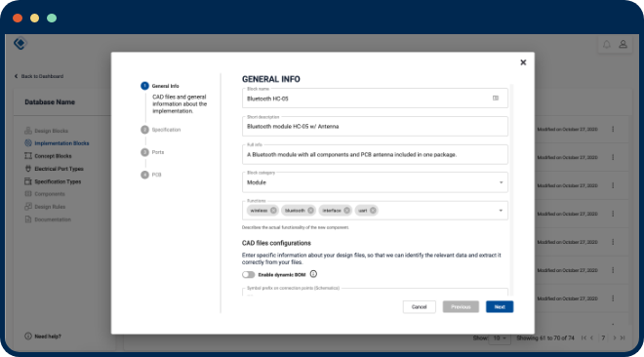Click the Short description field
The image size is (644, 357).
coord(375,127)
